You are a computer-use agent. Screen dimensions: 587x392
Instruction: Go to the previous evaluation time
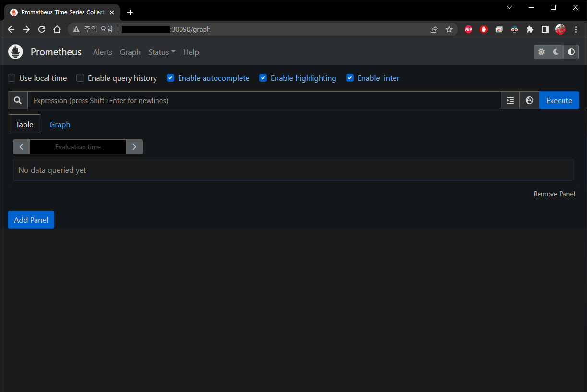[x=22, y=147]
